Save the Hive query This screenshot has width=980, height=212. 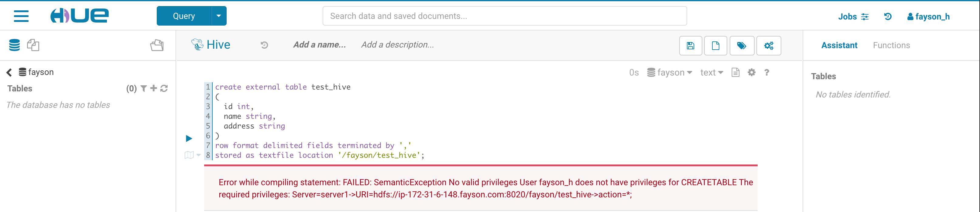tap(690, 46)
